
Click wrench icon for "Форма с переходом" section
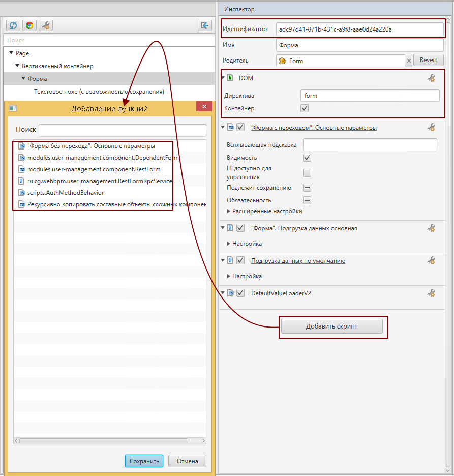coord(431,128)
